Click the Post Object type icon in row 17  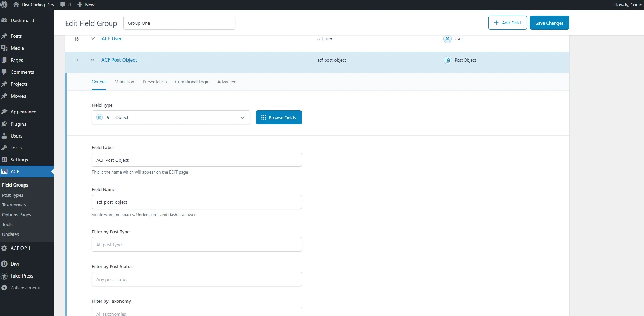point(448,60)
